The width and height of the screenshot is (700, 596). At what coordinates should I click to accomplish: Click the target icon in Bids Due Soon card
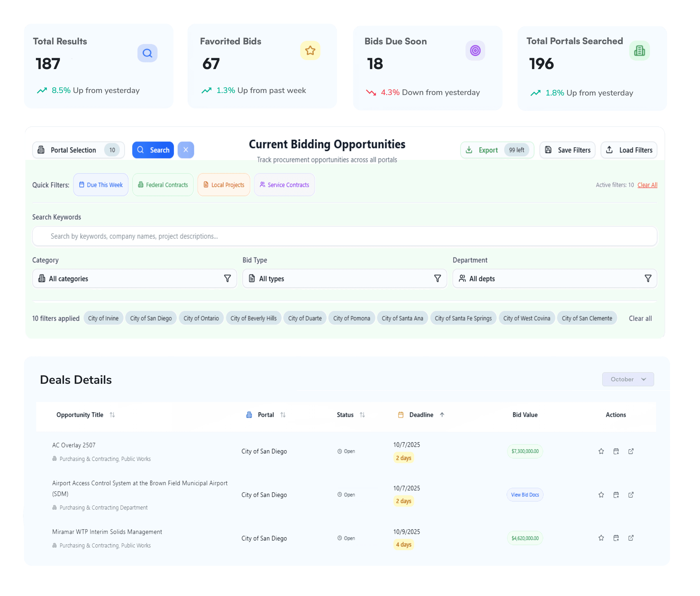click(475, 51)
